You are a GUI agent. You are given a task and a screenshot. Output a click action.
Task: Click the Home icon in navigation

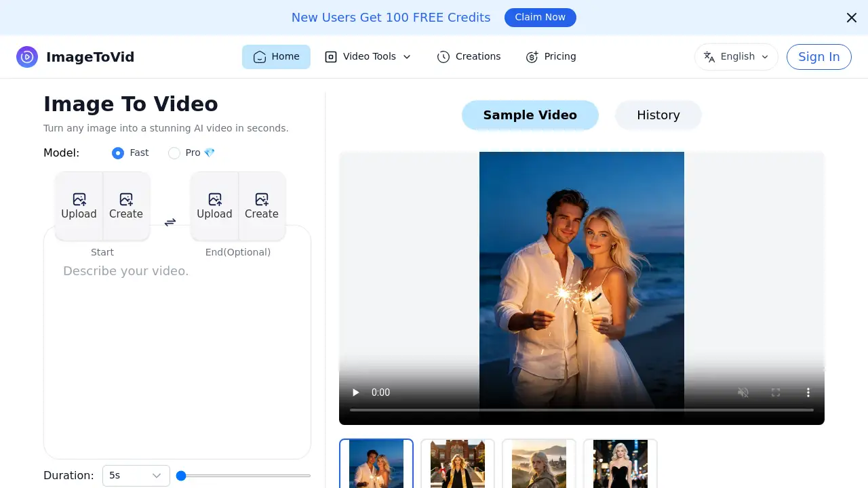click(x=259, y=57)
